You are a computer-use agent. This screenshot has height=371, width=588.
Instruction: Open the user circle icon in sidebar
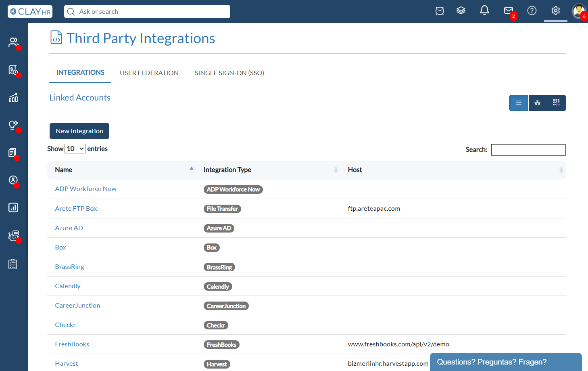coord(13,180)
